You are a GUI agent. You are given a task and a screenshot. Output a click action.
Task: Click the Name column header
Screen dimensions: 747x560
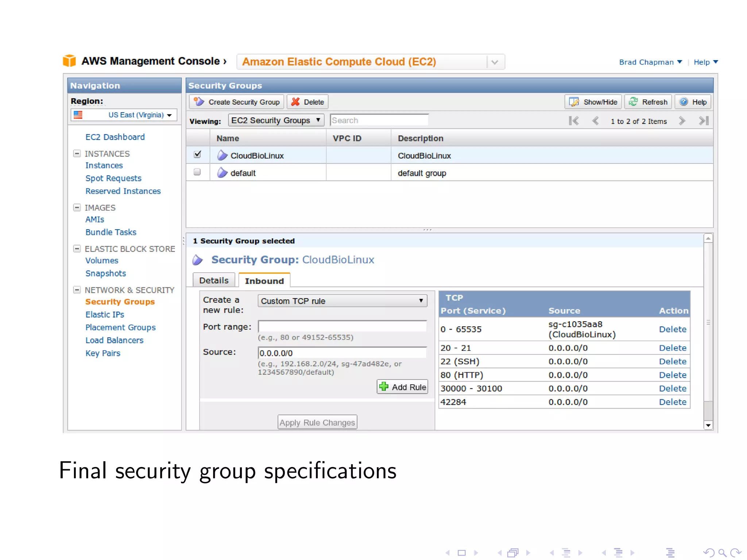(x=268, y=138)
